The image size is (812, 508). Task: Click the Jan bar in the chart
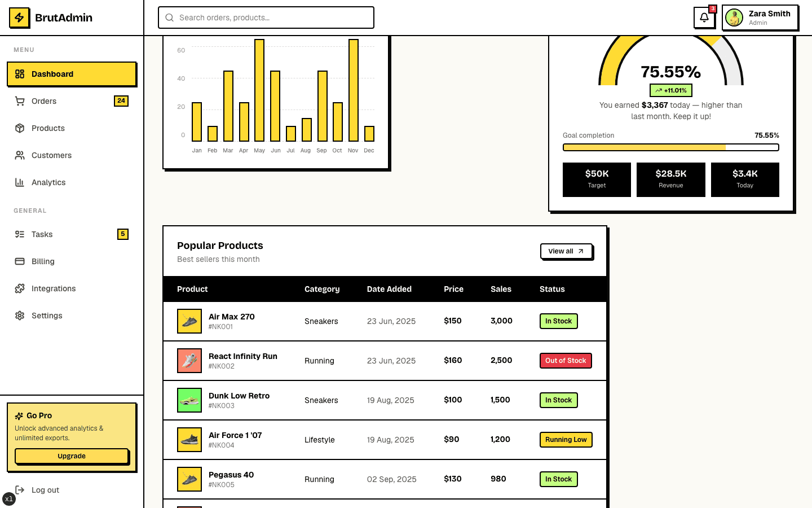(x=197, y=122)
